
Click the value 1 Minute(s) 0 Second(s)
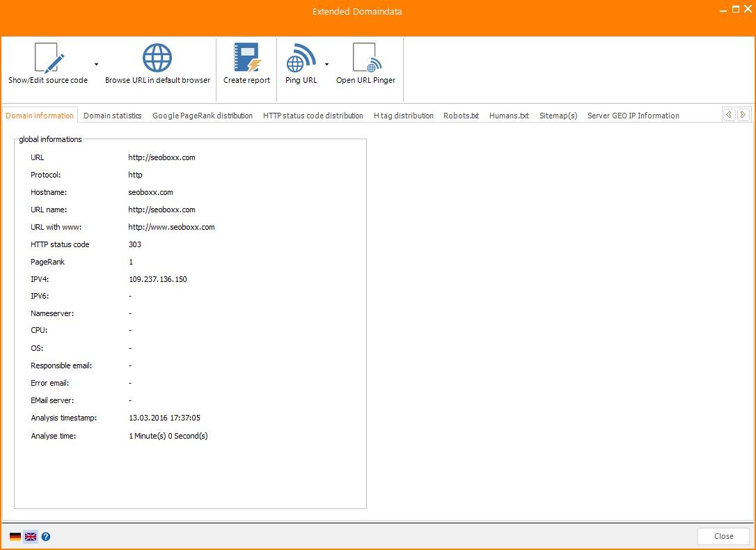click(168, 436)
